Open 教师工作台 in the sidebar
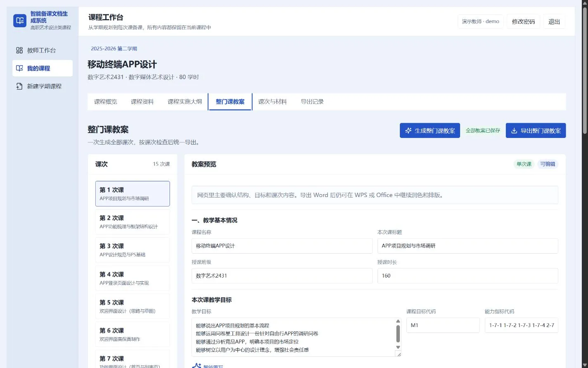This screenshot has height=368, width=588. (x=43, y=50)
